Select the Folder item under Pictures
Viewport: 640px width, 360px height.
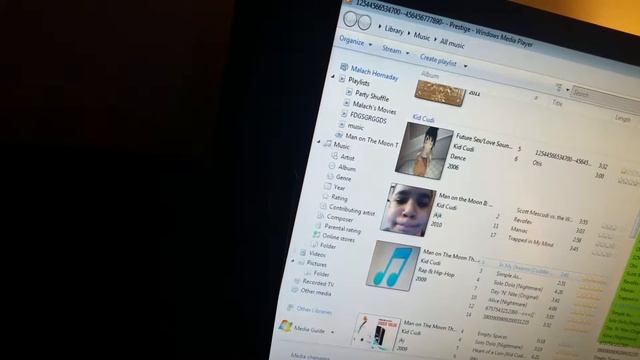point(321,274)
